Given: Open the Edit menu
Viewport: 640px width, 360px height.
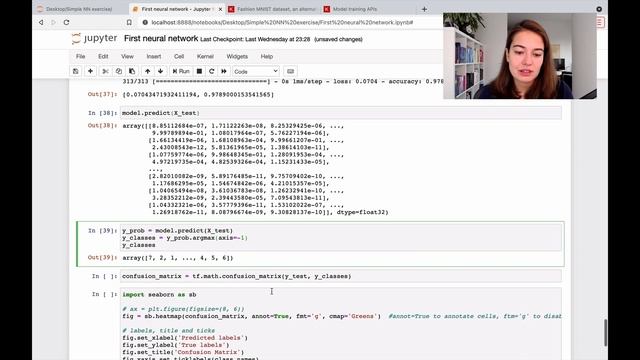Looking at the screenshot, I should click(103, 56).
